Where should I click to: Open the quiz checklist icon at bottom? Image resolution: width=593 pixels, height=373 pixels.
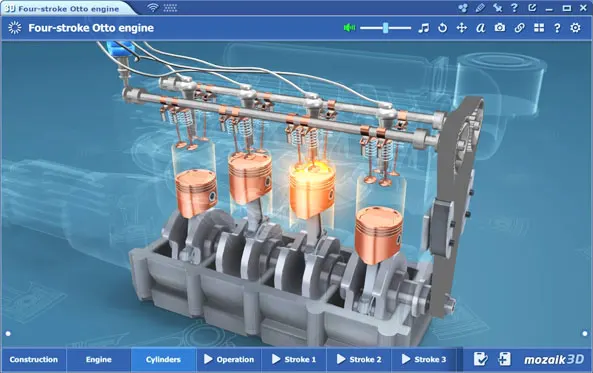(x=480, y=359)
